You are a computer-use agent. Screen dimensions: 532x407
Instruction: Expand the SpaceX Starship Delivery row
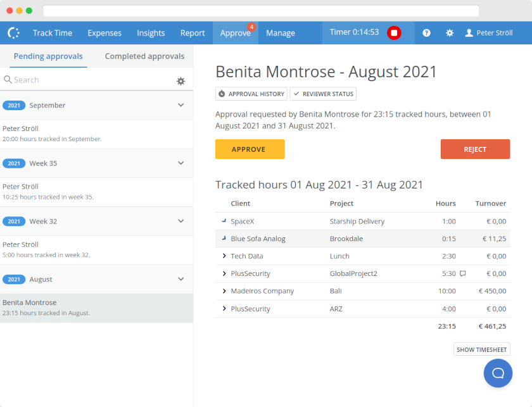[223, 222]
